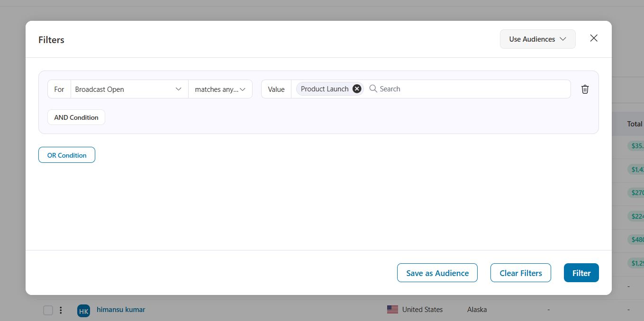Open three-dot menu for himansu kumar
The image size is (644, 321).
coord(61,310)
